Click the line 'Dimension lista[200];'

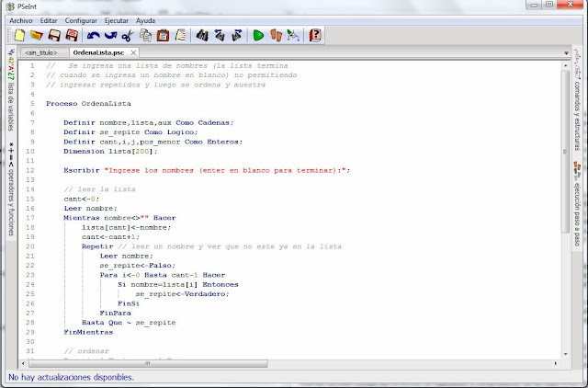pyautogui.click(x=110, y=151)
